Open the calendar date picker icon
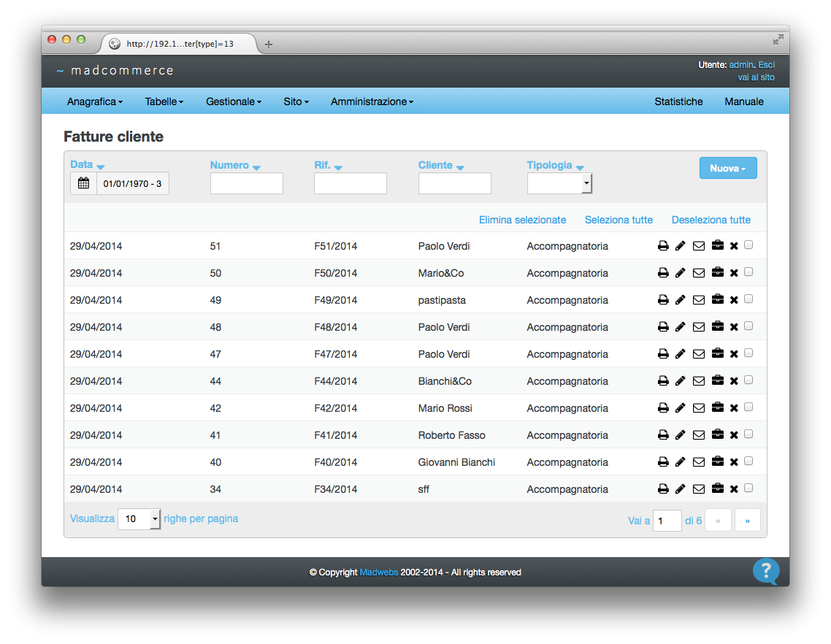831x644 pixels. click(84, 183)
